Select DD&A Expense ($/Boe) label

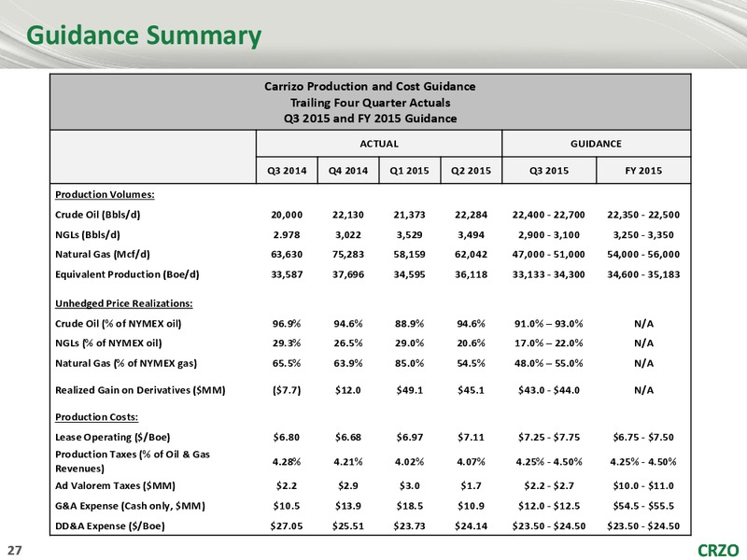pyautogui.click(x=110, y=526)
